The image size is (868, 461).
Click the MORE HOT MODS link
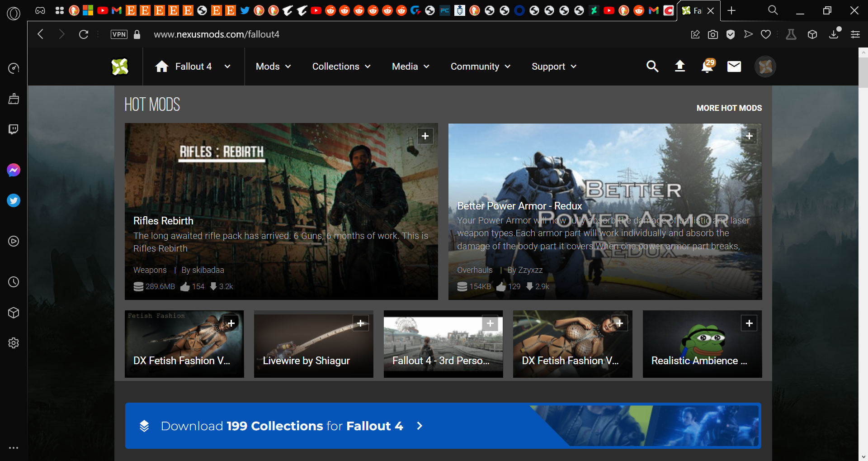point(729,108)
